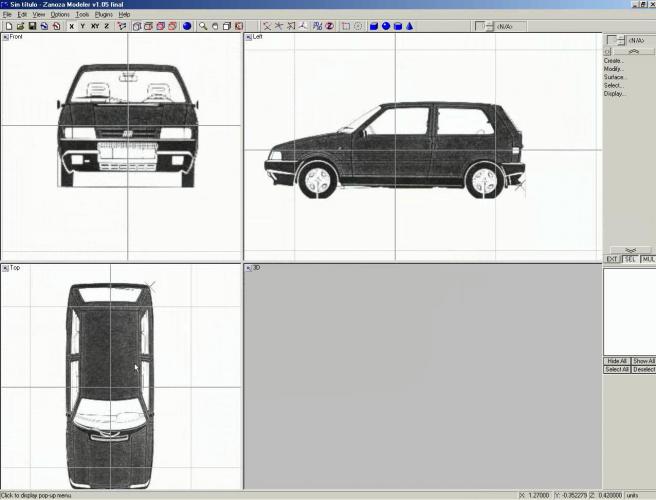The image size is (656, 500).
Task: Create a cylinder primitive from toolbar
Action: 398,26
